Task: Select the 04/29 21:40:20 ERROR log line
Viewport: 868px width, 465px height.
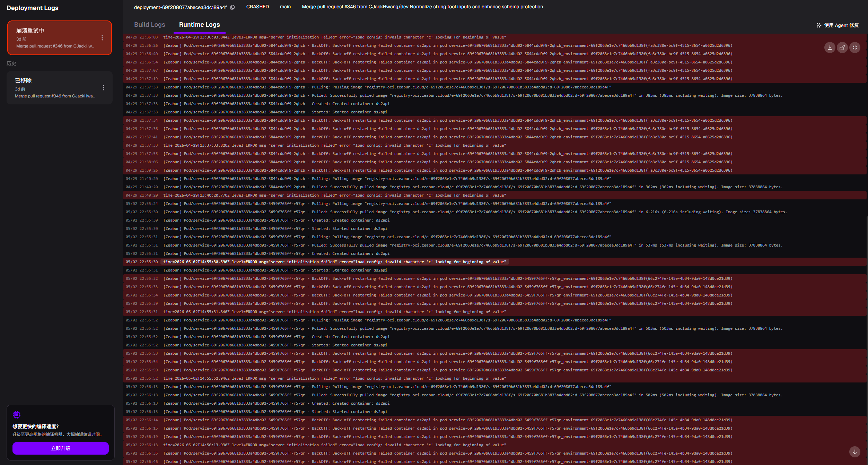Action: [495, 195]
